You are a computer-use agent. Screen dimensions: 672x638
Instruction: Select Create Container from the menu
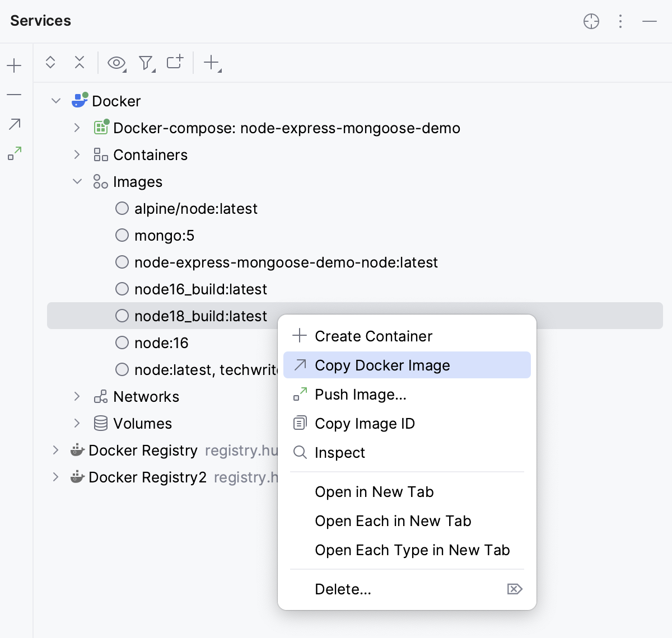click(374, 336)
